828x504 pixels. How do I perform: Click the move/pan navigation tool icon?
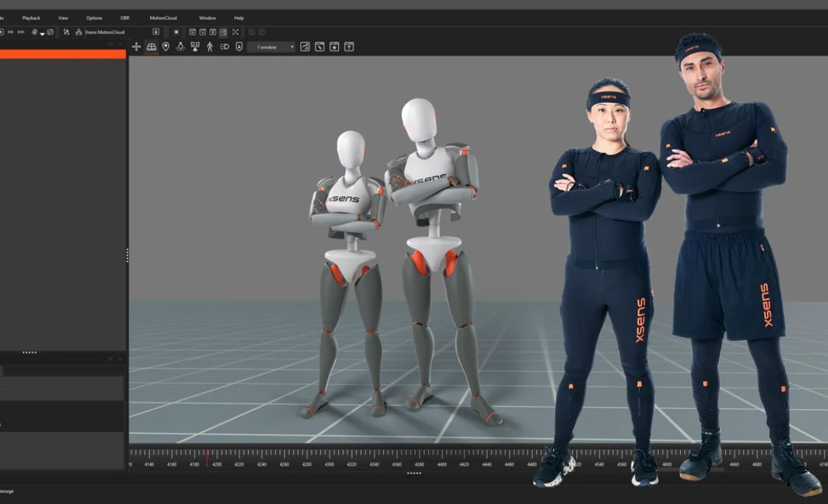[136, 47]
